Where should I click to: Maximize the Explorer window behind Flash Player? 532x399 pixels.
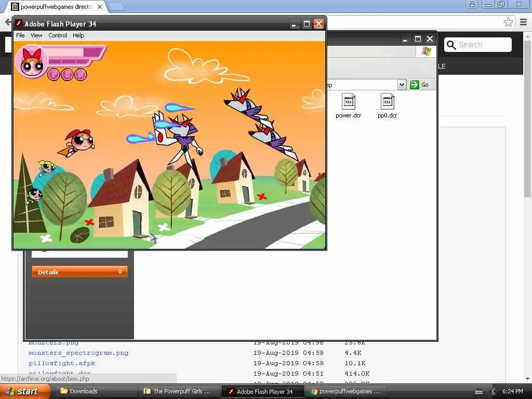tap(418, 39)
